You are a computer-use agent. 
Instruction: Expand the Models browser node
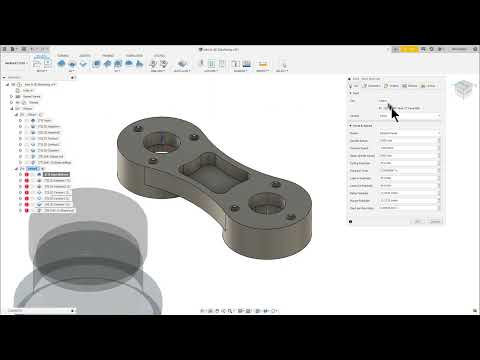(x=12, y=103)
